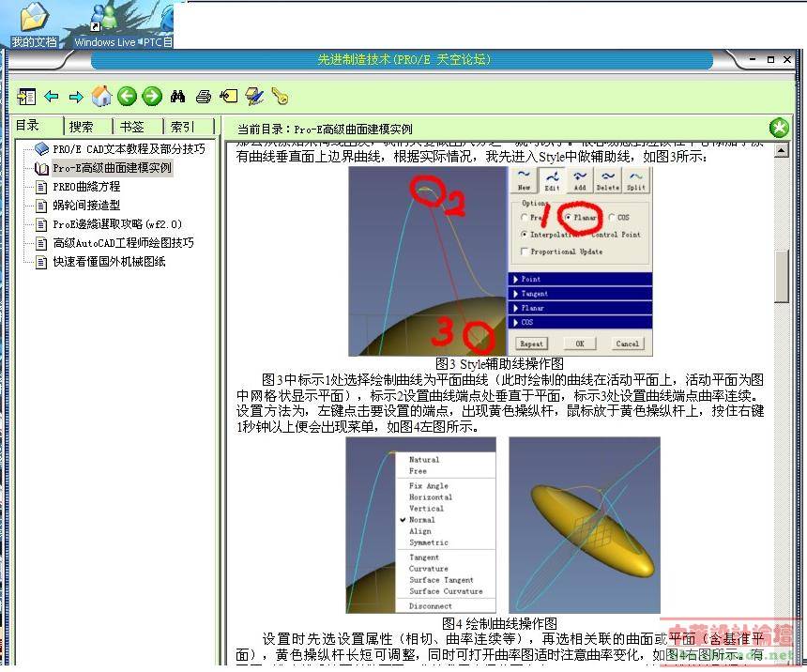Screen dimensions: 807x672
Task: Click the blue pen-and-paper icon in the toolbar
Action: [x=254, y=97]
